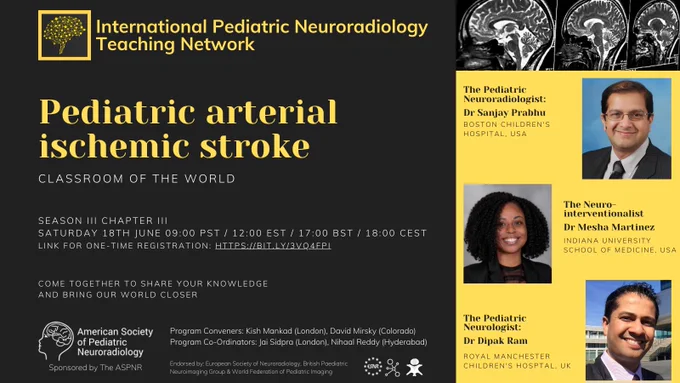Click 'AND BRING OUR WORLD CLOSER' text
The width and height of the screenshot is (680, 383).
point(118,295)
